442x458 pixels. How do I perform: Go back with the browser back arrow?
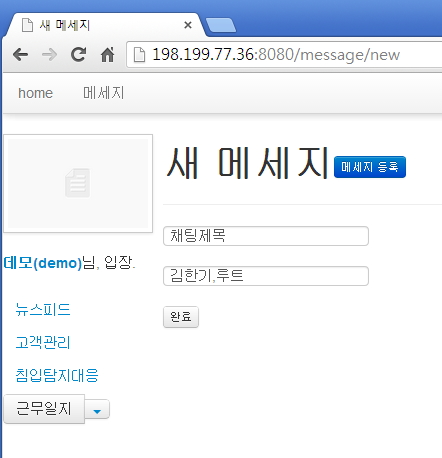(21, 55)
